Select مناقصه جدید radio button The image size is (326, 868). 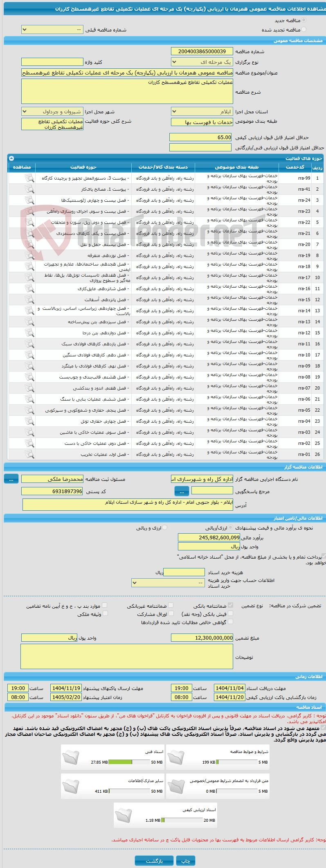point(304,20)
